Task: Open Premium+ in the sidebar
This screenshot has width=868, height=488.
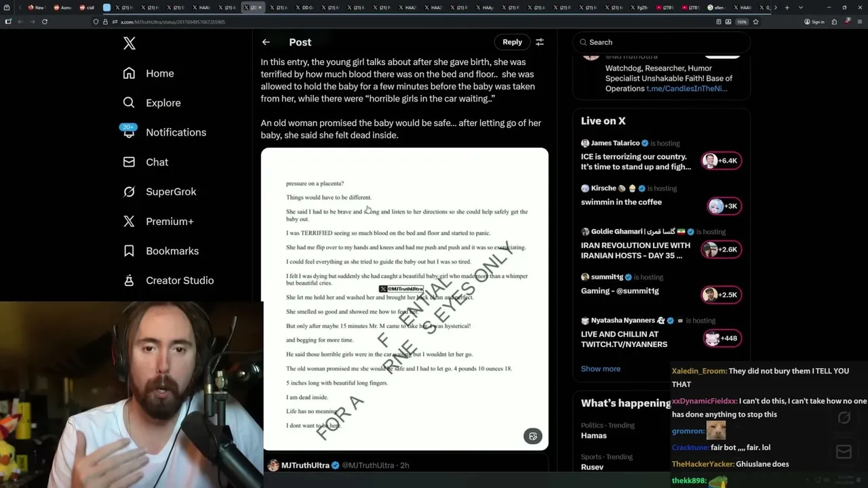Action: [158, 222]
